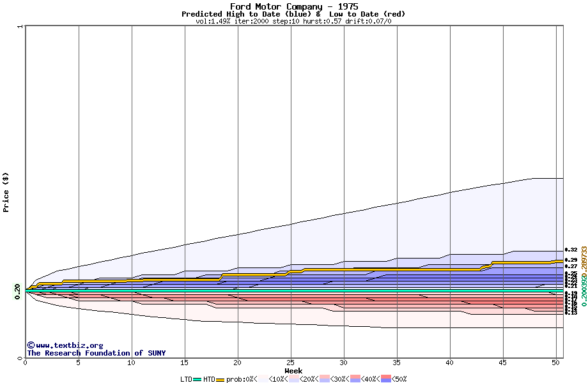
Task: Click the '0.32' right-side price label
Action: point(571,250)
